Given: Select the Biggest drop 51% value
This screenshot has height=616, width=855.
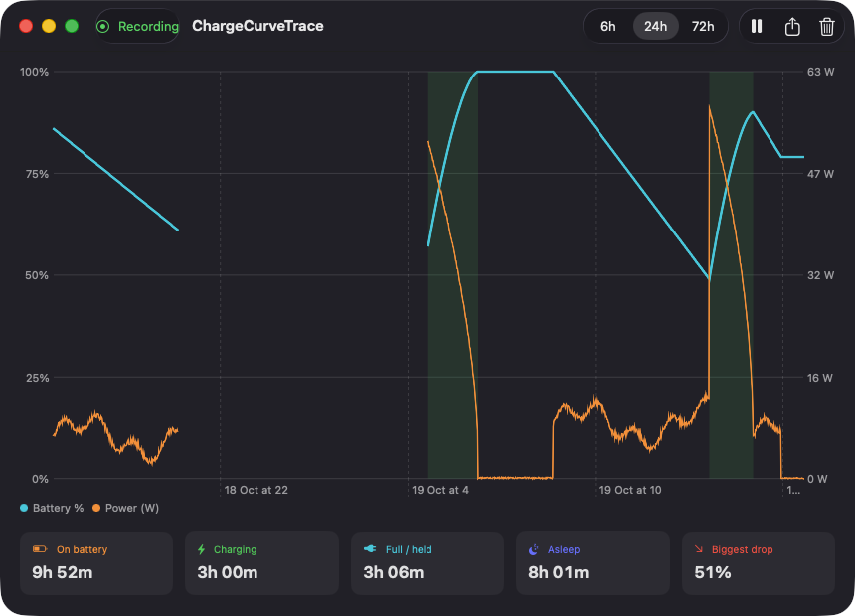Looking at the screenshot, I should point(713,573).
